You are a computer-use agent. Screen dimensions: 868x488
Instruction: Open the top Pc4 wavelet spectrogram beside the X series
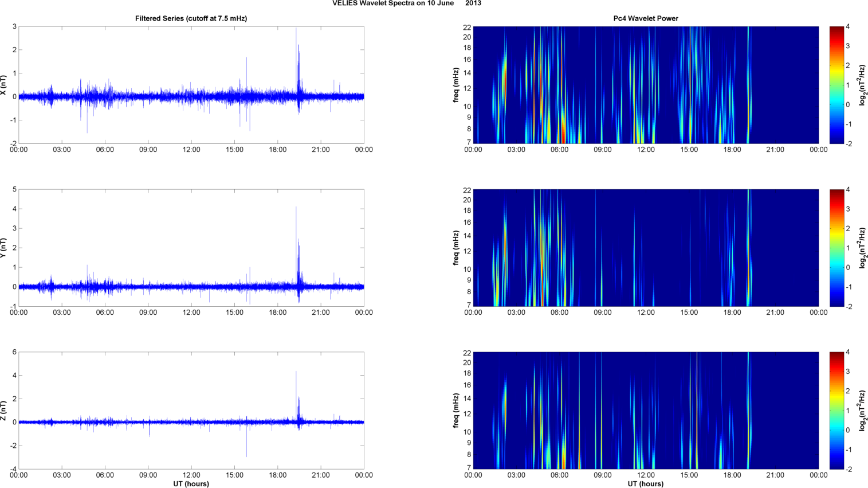coord(646,85)
